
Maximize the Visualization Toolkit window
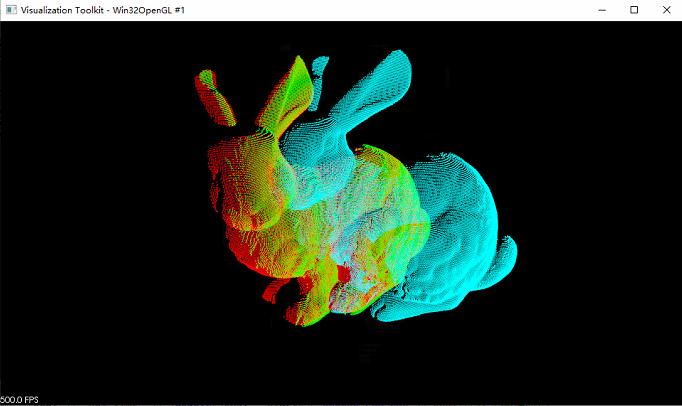click(634, 10)
